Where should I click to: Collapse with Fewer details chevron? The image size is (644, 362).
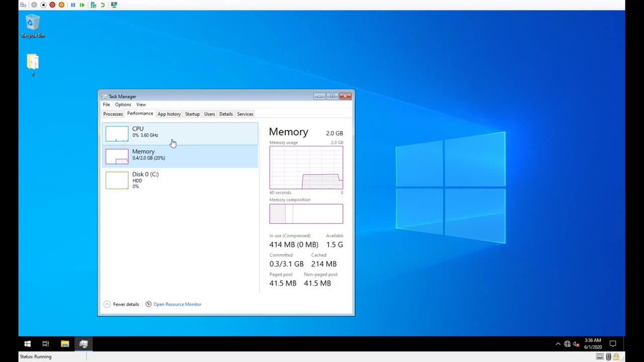coord(107,304)
